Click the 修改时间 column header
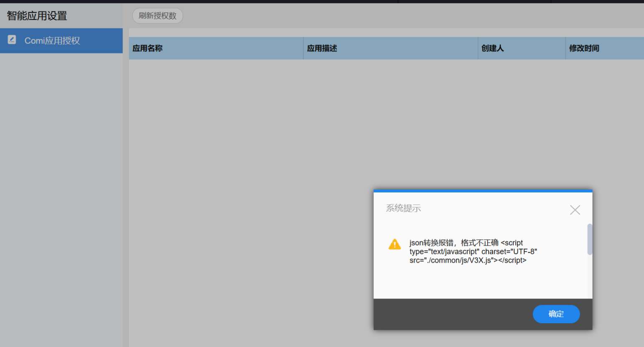Image resolution: width=644 pixels, height=347 pixels. click(605, 48)
